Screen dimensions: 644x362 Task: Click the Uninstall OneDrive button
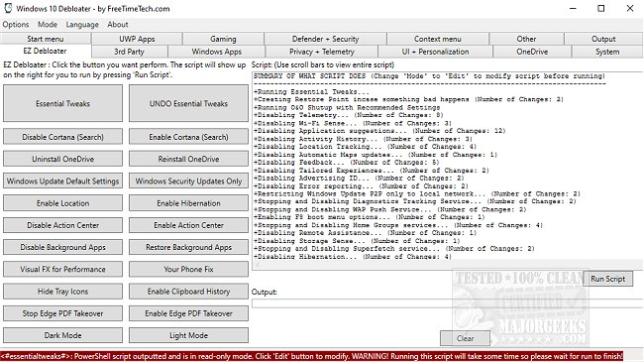tap(62, 159)
